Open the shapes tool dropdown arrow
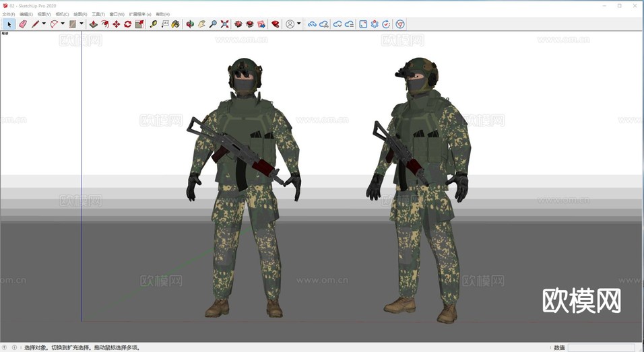644x352 pixels. pyautogui.click(x=82, y=24)
